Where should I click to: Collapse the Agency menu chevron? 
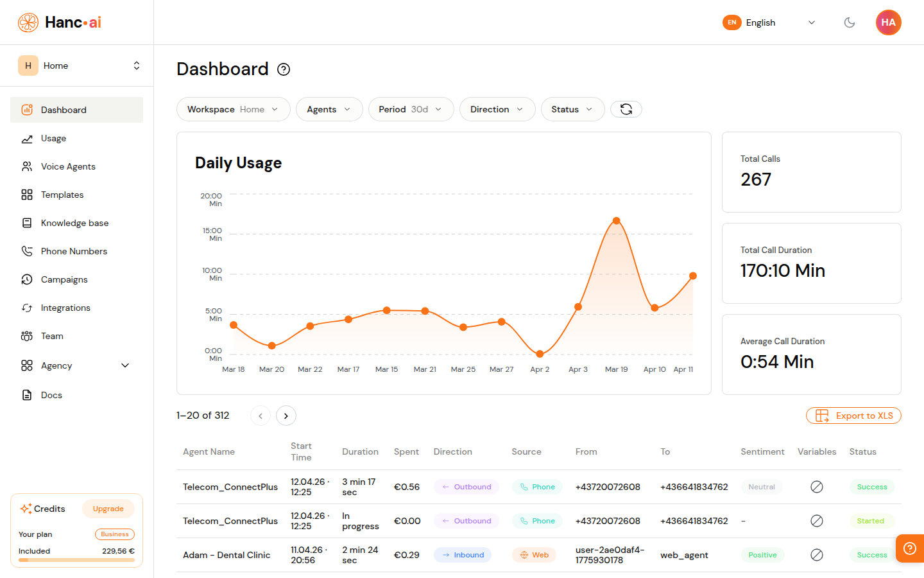(126, 365)
